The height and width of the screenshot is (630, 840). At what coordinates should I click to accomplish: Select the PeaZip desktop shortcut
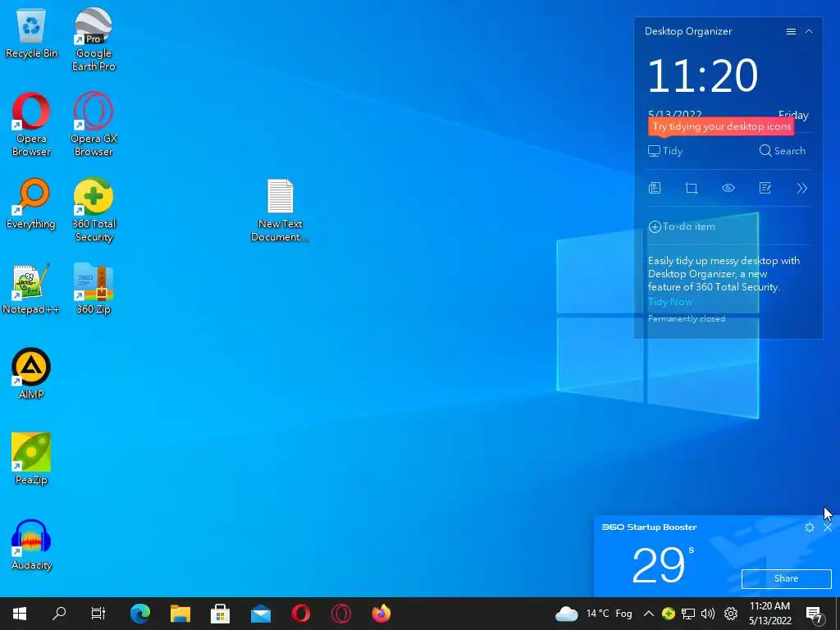coord(31,459)
